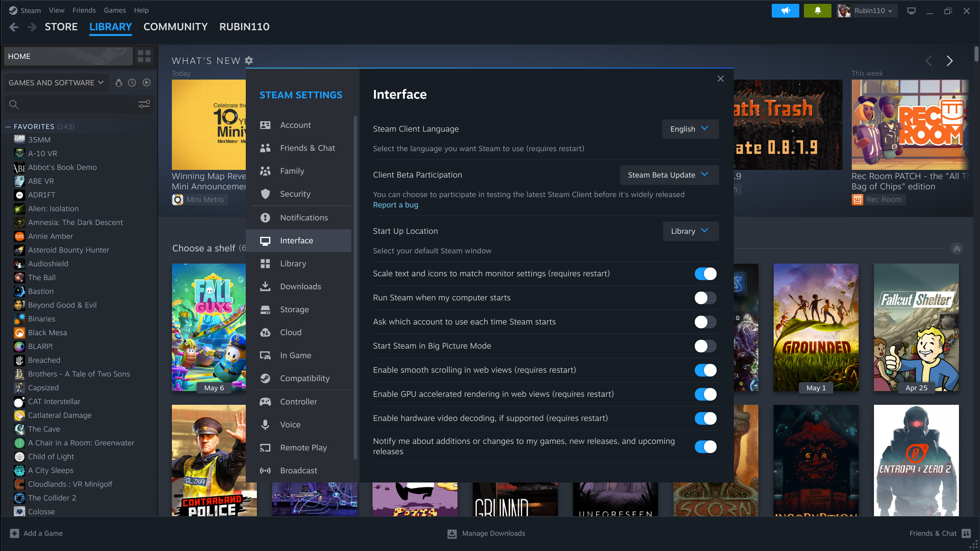Open the Account settings icon
Image resolution: width=980 pixels, height=551 pixels.
265,125
